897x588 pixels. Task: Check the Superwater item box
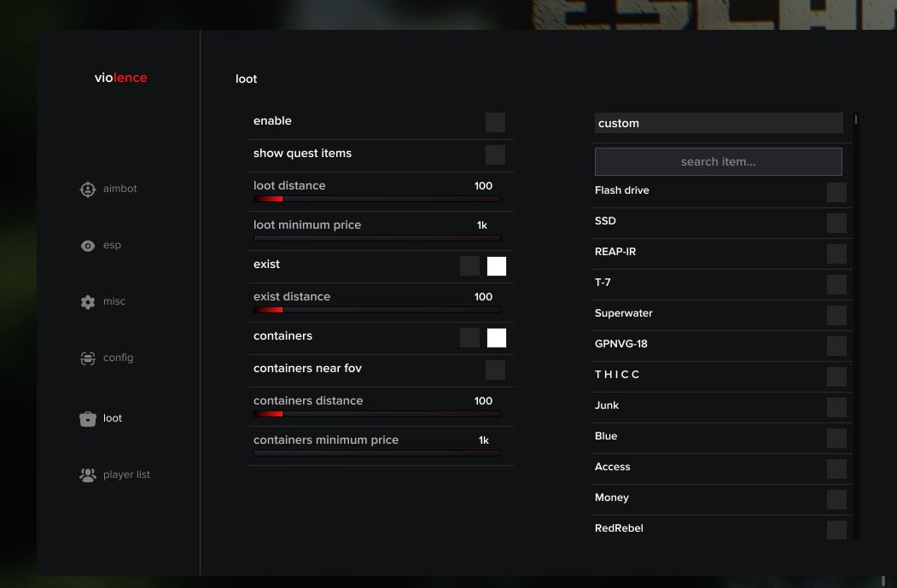(x=836, y=315)
